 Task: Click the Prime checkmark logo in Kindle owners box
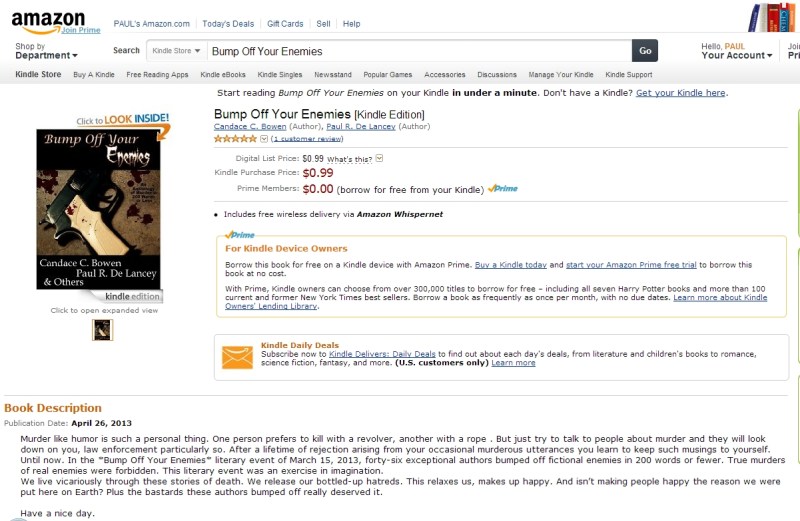[x=240, y=236]
